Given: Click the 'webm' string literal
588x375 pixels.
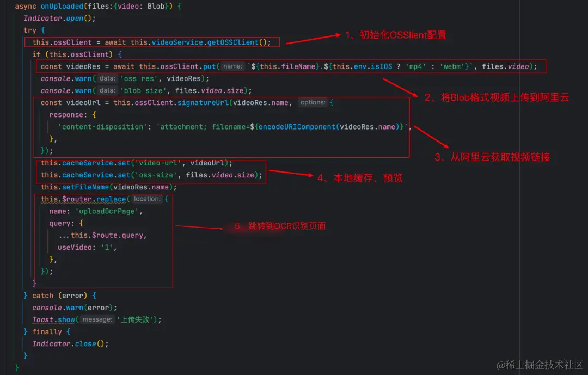Looking at the screenshot, I should pos(452,66).
